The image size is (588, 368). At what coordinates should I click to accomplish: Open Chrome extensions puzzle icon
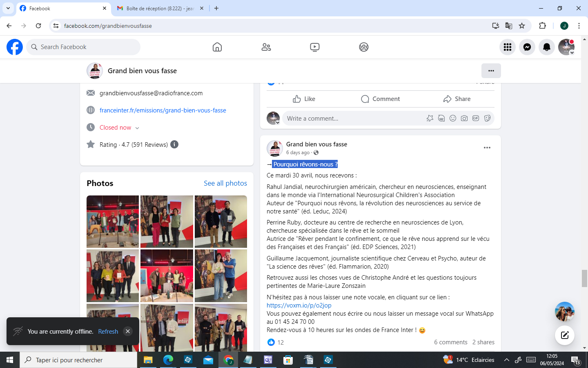[542, 26]
